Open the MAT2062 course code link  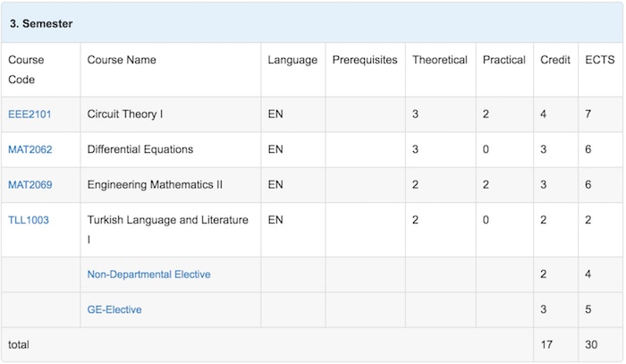[x=30, y=149]
